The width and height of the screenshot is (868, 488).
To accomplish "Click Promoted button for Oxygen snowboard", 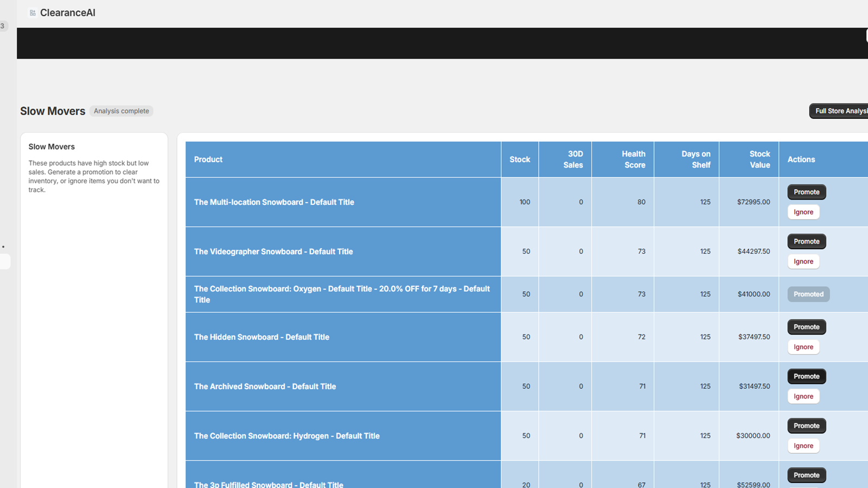I will tap(808, 294).
